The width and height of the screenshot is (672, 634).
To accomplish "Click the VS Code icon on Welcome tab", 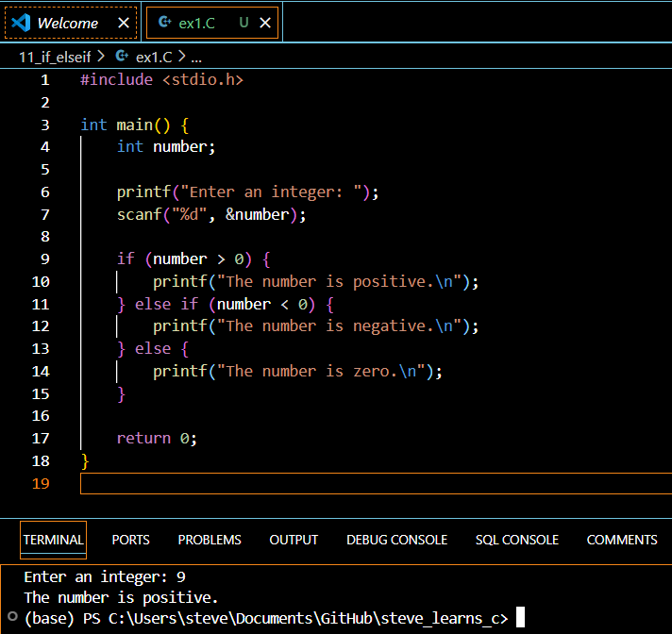I will (22, 23).
